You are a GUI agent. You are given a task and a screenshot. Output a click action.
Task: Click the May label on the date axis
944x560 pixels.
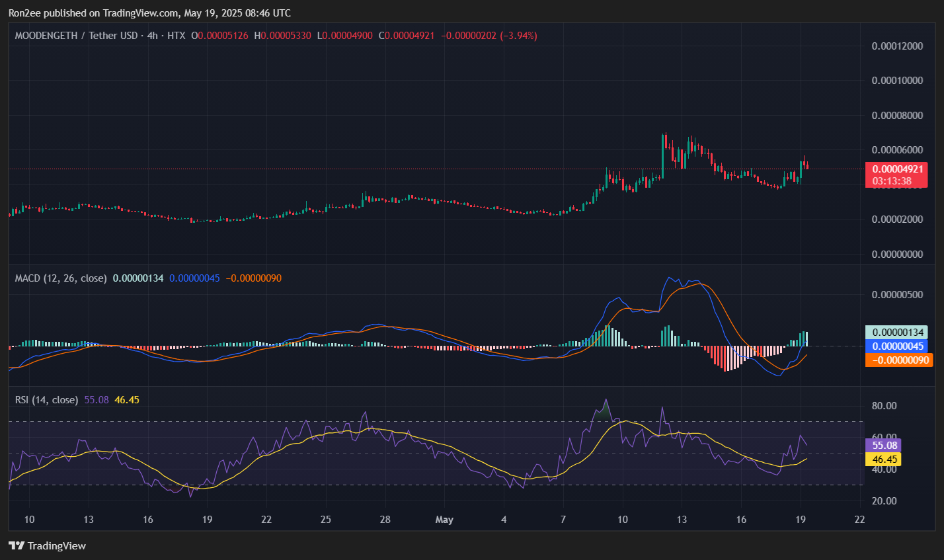pyautogui.click(x=444, y=520)
